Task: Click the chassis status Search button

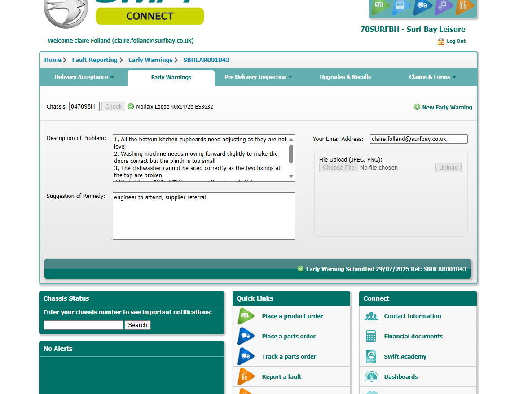Action: point(137,325)
